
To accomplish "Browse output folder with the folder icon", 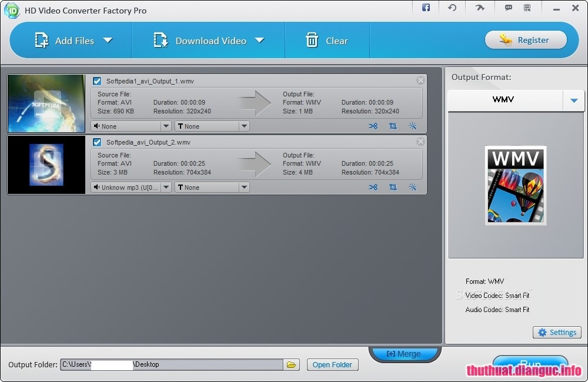I will tap(292, 364).
